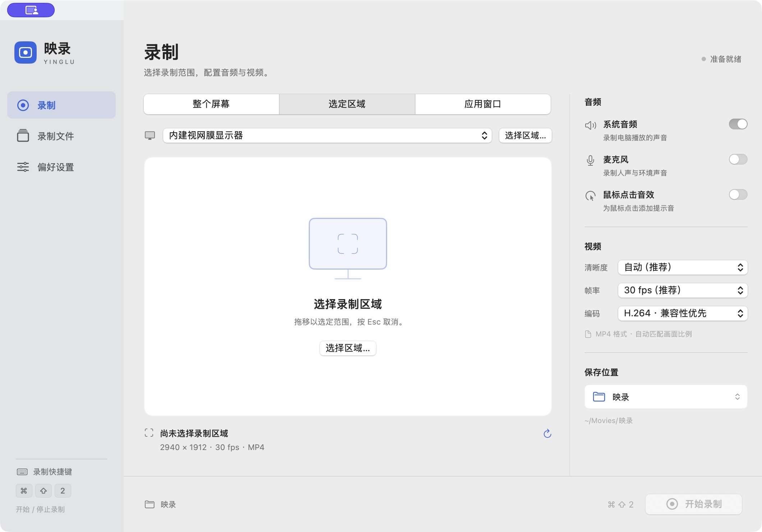Image resolution: width=762 pixels, height=532 pixels.
Task: Click the 开始录制 button
Action: tap(694, 504)
